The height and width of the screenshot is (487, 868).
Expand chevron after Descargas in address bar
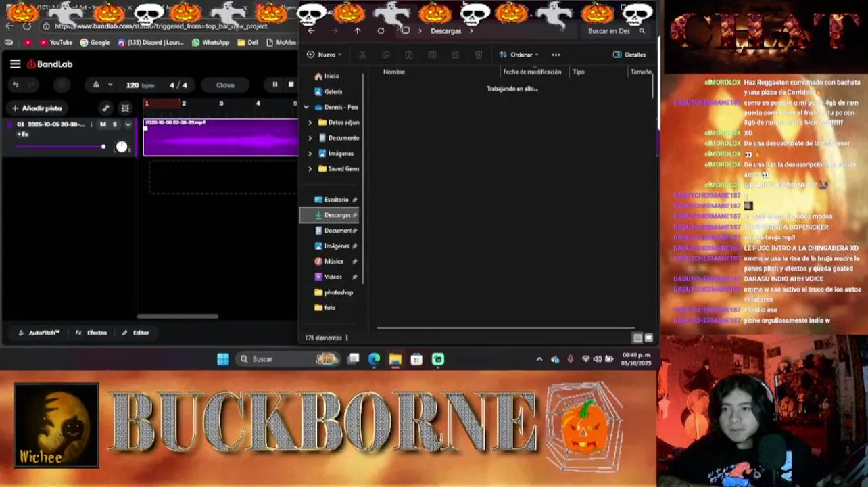[471, 31]
